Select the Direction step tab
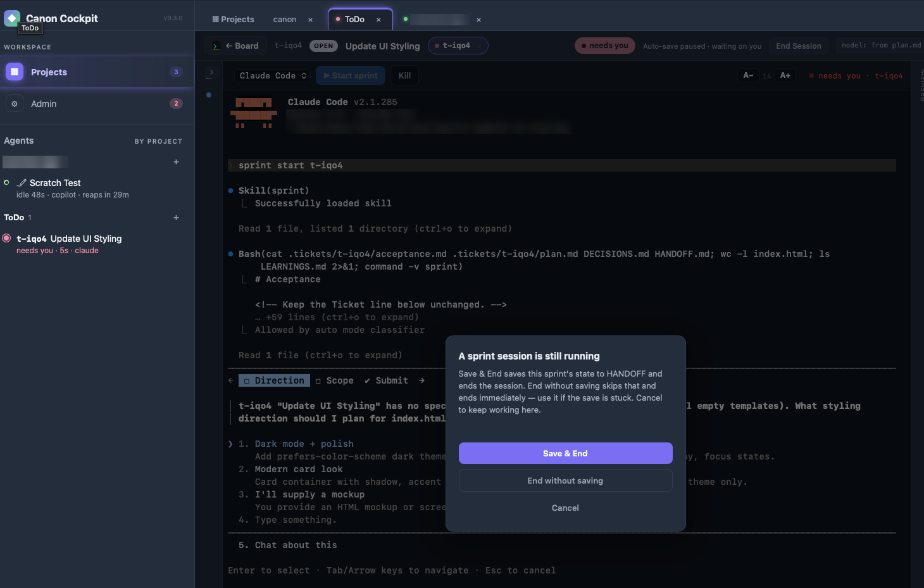 point(274,380)
